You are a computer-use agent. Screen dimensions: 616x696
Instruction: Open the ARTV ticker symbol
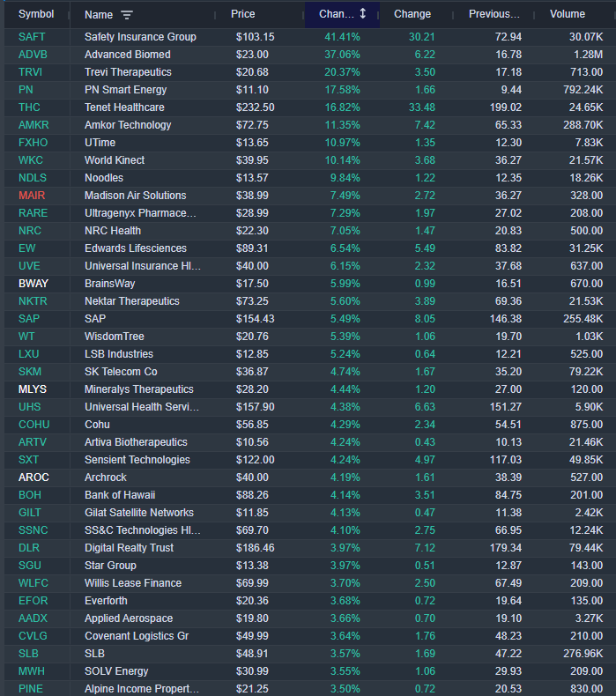(x=33, y=442)
